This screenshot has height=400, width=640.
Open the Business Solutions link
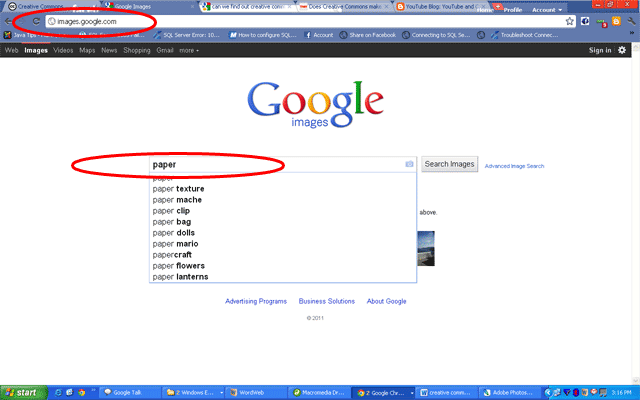click(x=327, y=301)
